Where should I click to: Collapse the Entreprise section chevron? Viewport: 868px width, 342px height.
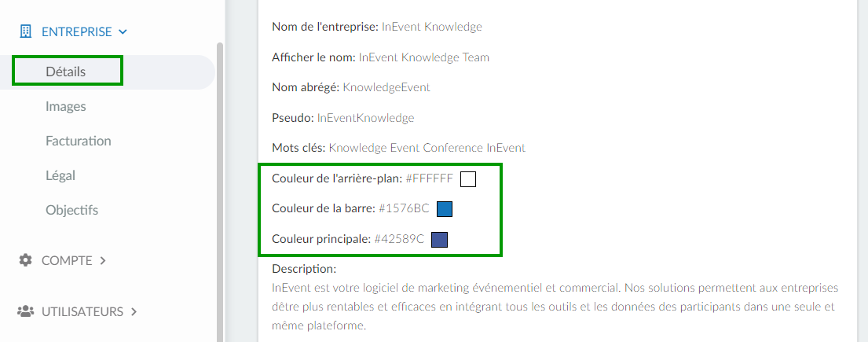tap(123, 32)
